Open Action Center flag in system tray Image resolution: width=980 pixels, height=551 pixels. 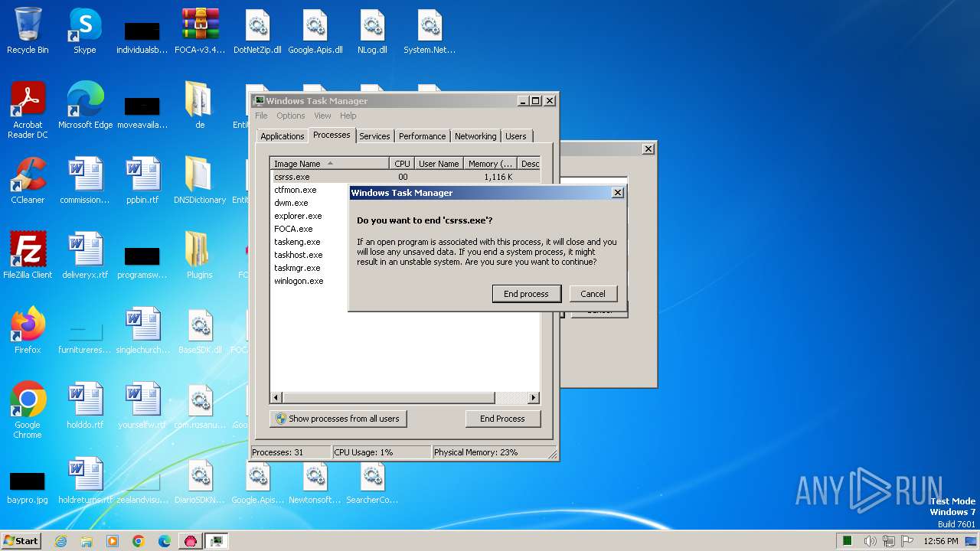(907, 541)
